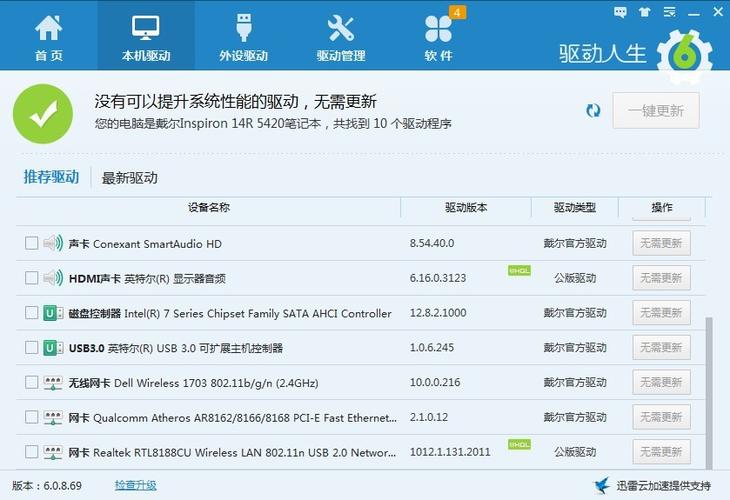730x500 pixels.
Task: Check the Conexant SmartAudio HD checkbox
Action: tap(32, 243)
